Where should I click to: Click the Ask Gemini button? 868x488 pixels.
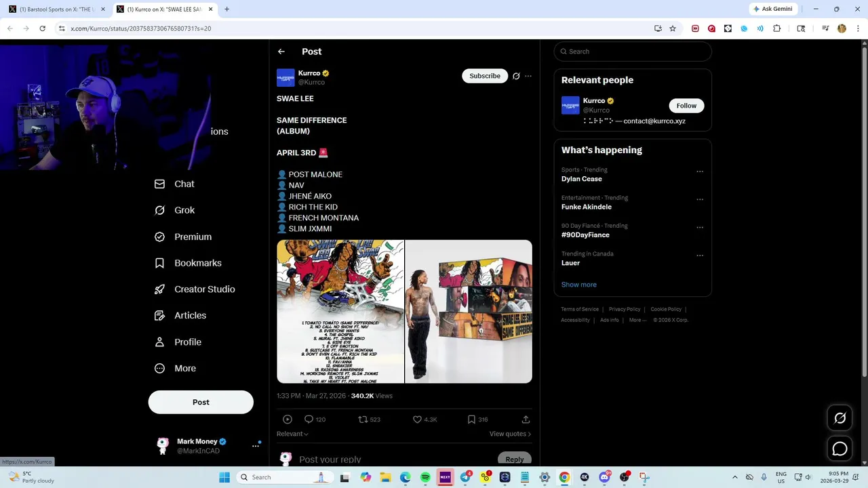(772, 9)
